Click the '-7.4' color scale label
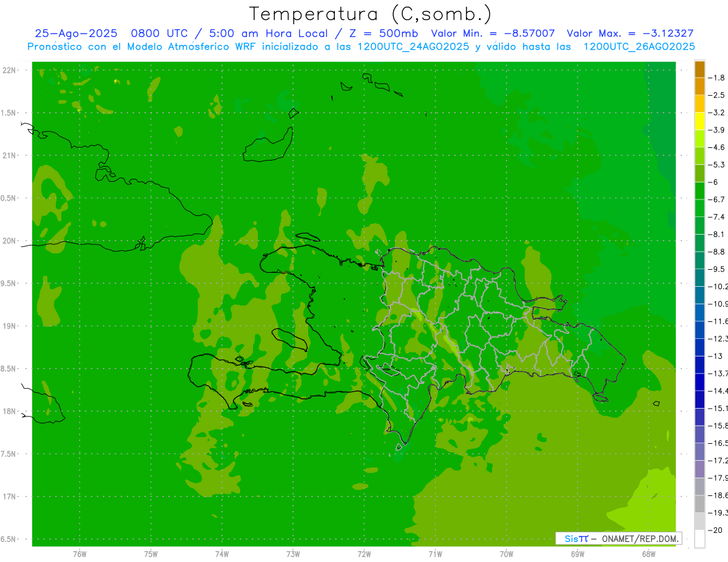This screenshot has height=562, width=728. [x=716, y=216]
